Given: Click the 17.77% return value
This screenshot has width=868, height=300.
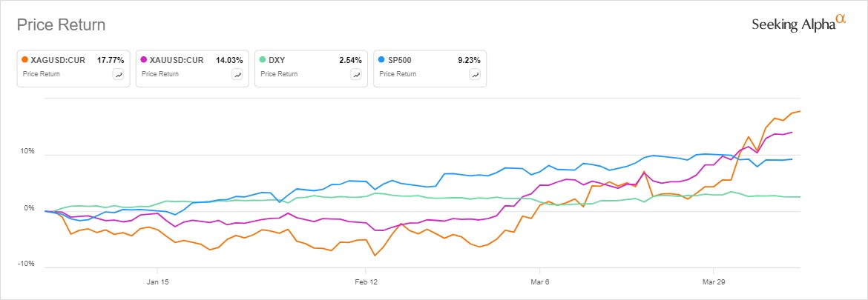Looking at the screenshot, I should pyautogui.click(x=111, y=59).
